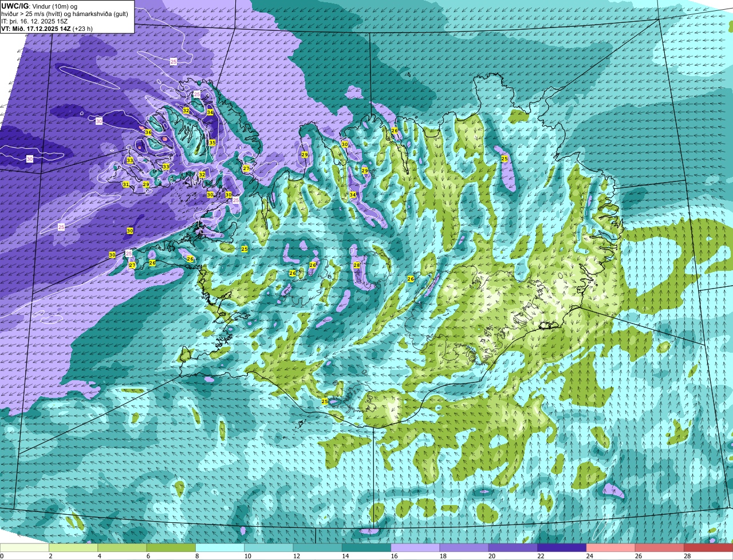Select the 8–10 m/s light cyan swatch
733x560 pixels.
220,547
